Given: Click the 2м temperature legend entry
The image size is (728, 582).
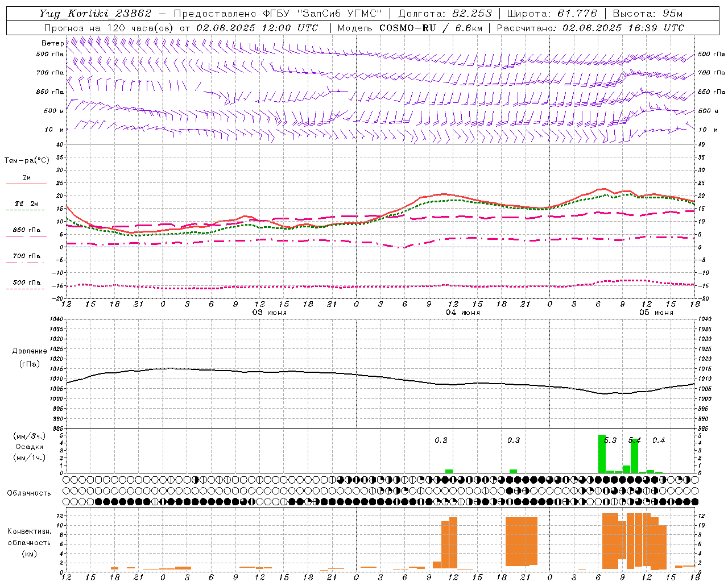Looking at the screenshot, I should pyautogui.click(x=27, y=177).
